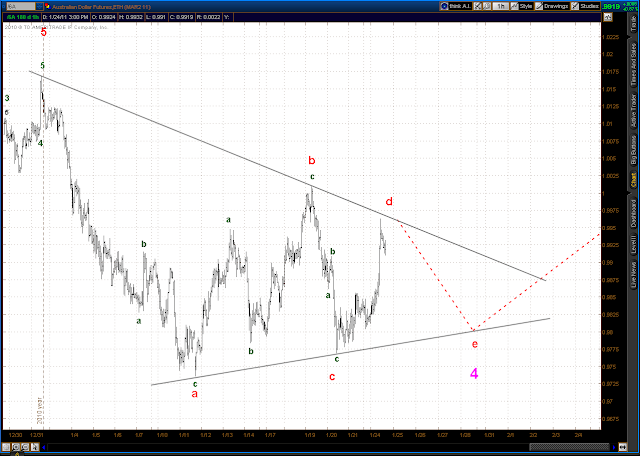This screenshot has width=640, height=456.
Task: Click the zoom out magnifier icon at the bottom
Action: tap(25, 447)
